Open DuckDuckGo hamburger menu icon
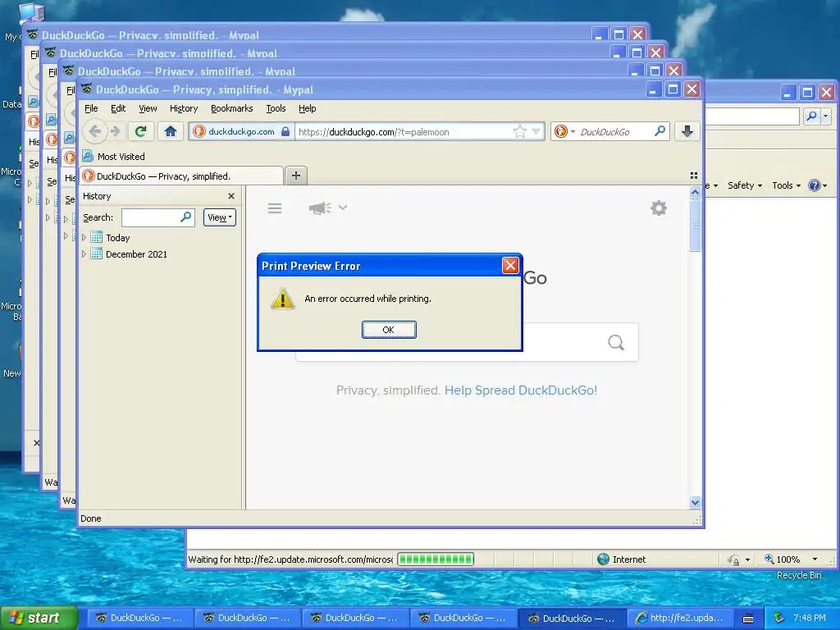This screenshot has width=840, height=630. point(275,208)
